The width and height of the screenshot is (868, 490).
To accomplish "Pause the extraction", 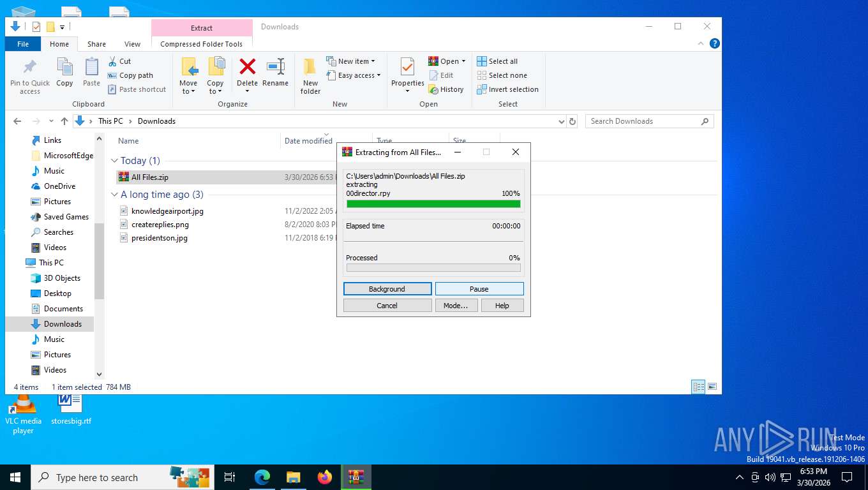I will 479,289.
